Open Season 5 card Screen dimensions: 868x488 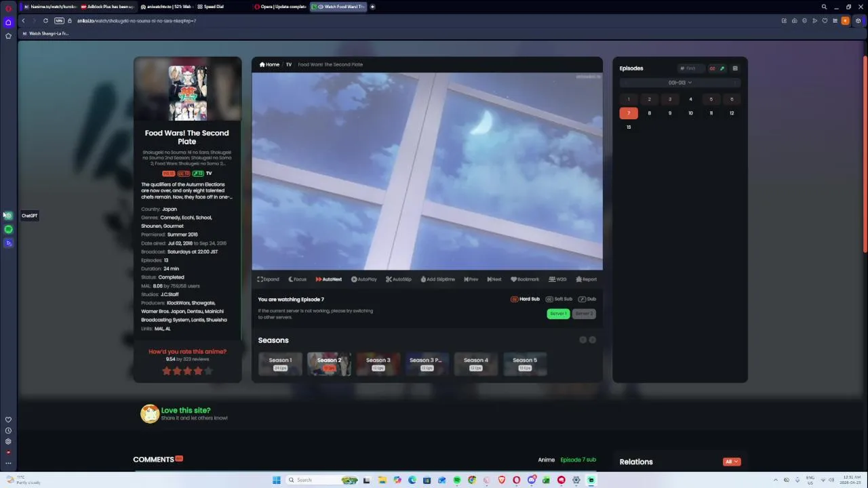(524, 364)
